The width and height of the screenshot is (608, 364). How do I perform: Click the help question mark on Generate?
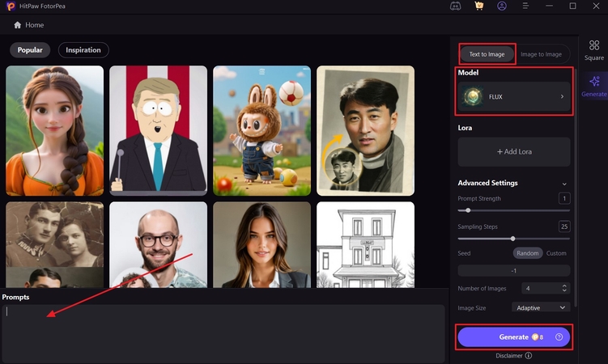pyautogui.click(x=559, y=336)
